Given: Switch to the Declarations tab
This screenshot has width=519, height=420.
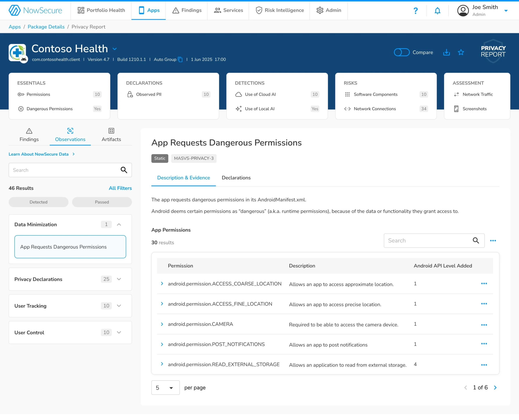Looking at the screenshot, I should point(236,177).
